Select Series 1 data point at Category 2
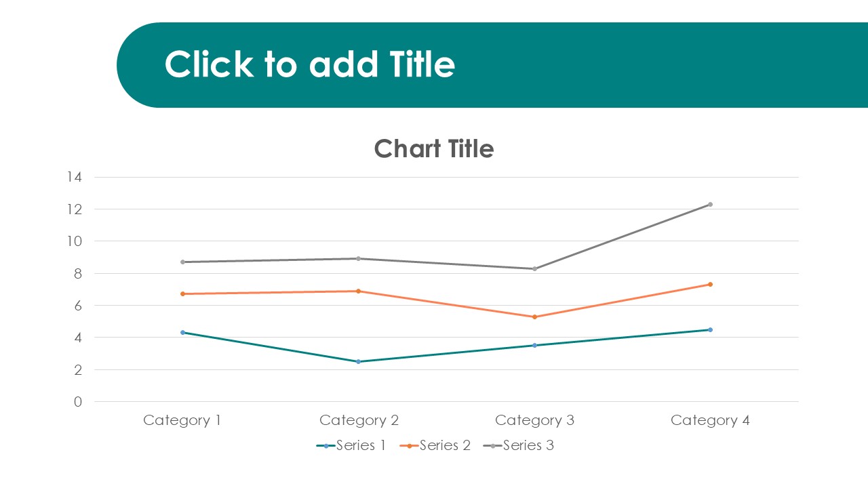 click(359, 361)
